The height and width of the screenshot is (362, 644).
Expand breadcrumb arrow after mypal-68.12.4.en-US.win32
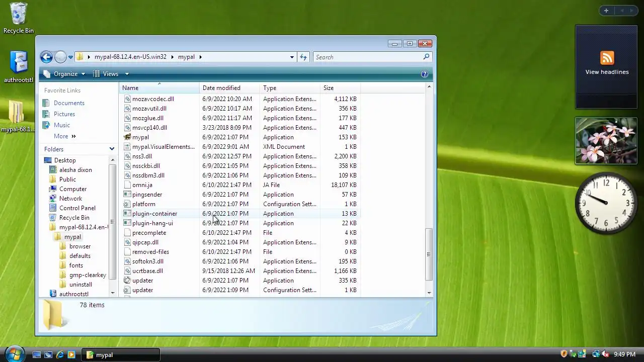[x=172, y=57]
